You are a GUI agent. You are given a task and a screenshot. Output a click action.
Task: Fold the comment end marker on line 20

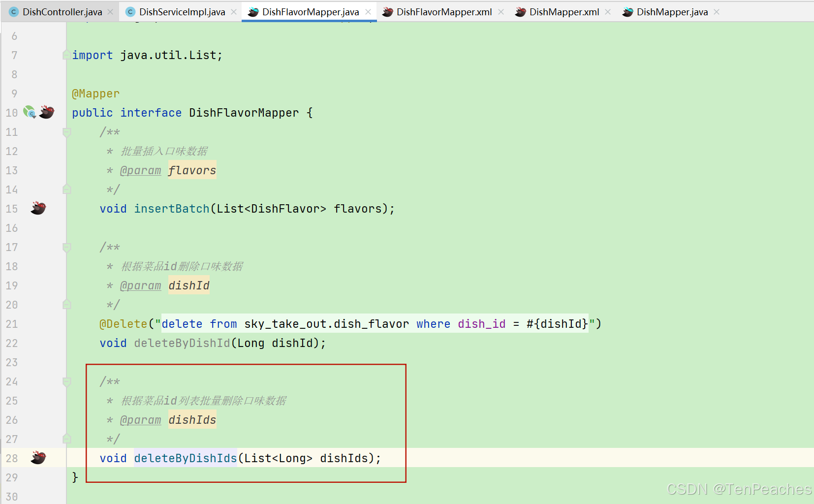coord(66,305)
